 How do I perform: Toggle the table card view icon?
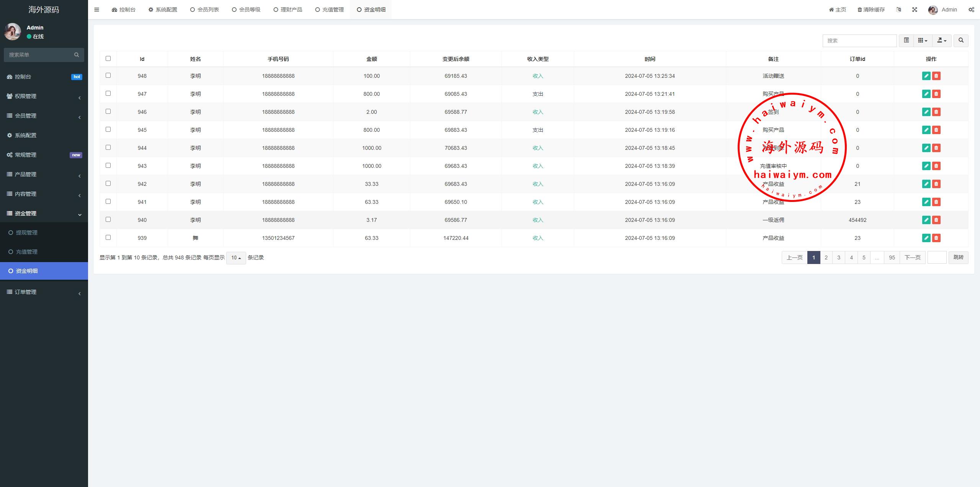906,40
